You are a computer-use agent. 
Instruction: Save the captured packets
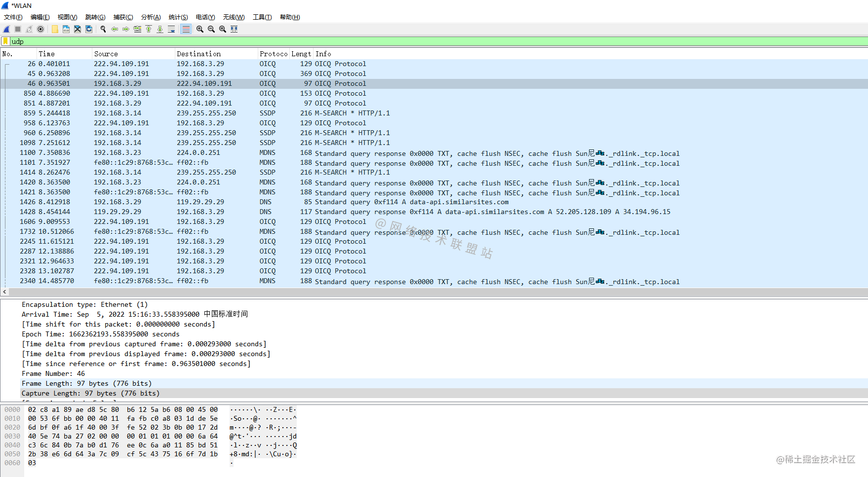click(x=66, y=29)
